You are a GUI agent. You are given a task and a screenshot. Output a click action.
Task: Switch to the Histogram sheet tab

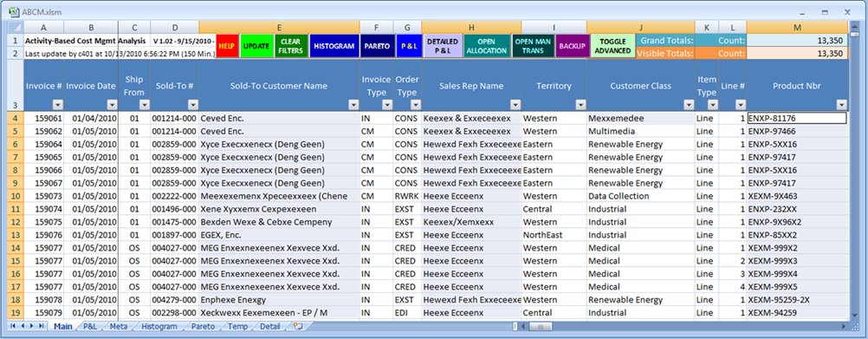[159, 326]
